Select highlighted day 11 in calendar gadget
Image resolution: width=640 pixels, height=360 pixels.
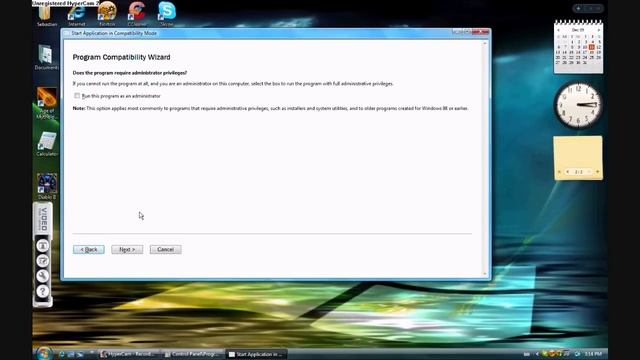tap(591, 47)
